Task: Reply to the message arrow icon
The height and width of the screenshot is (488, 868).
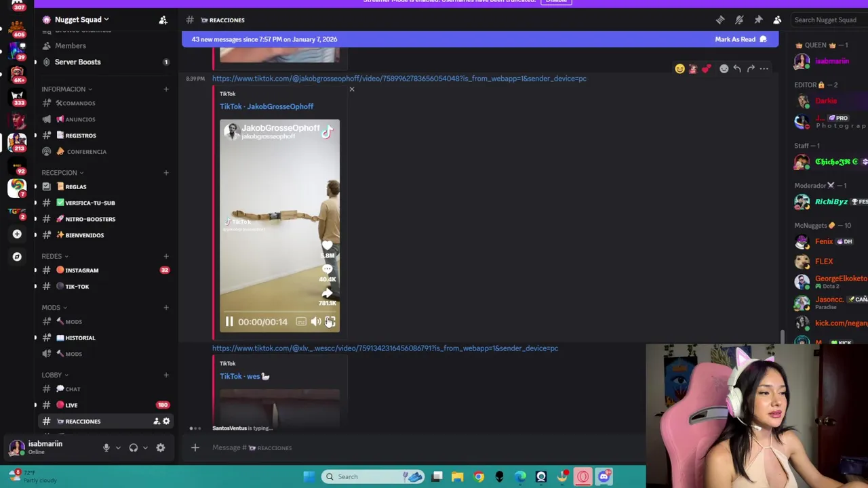Action: pyautogui.click(x=737, y=68)
